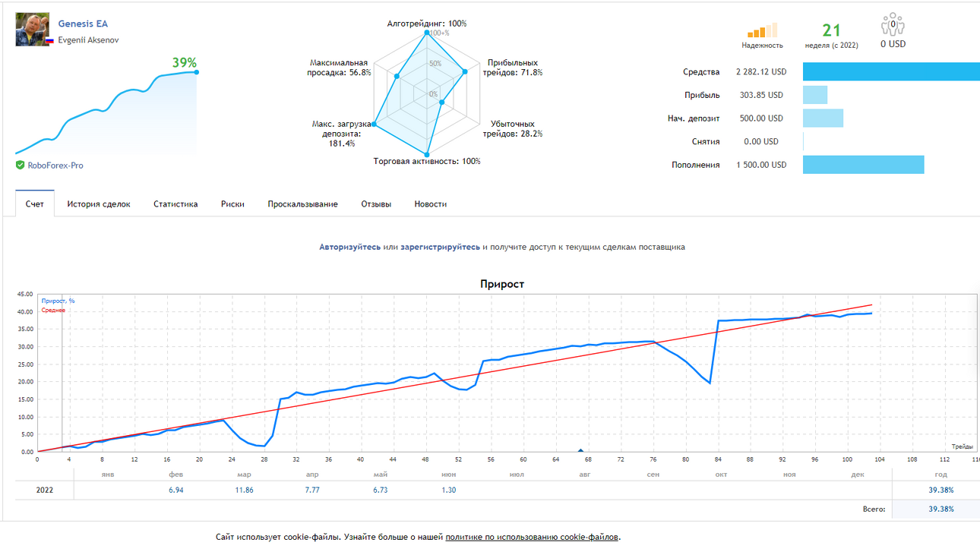Visit the Evgenii Aksenov author profile link
Screen dimensions: 980x552
pos(88,40)
